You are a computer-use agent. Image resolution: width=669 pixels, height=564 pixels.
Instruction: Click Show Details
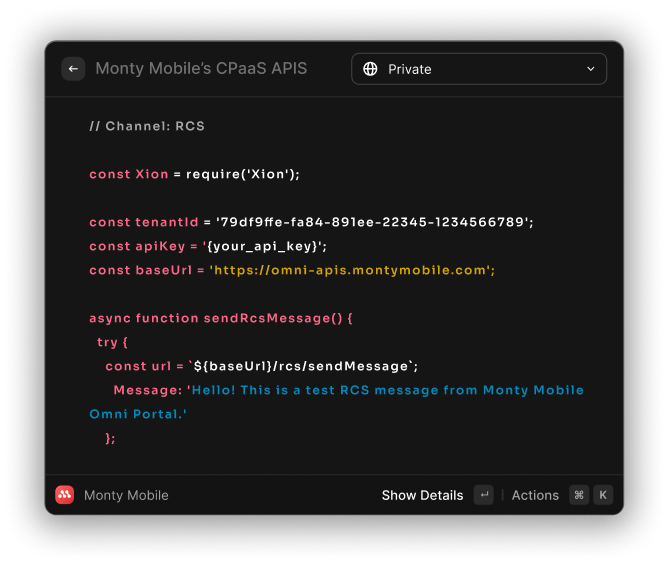pos(422,495)
